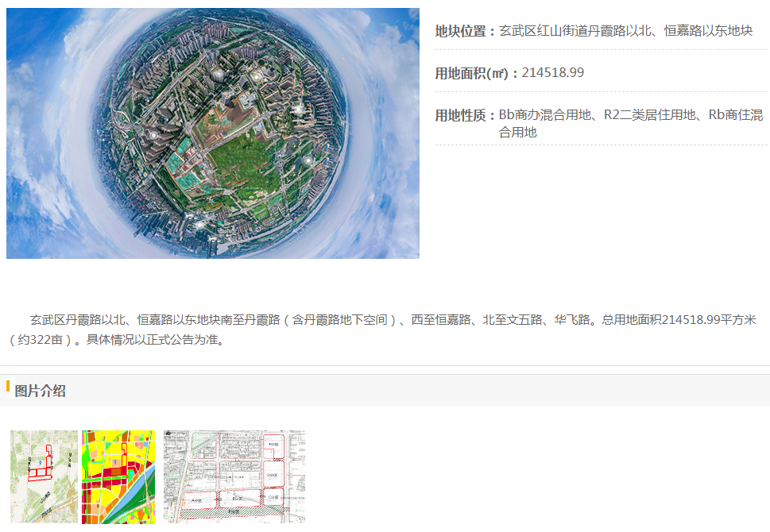Open the street location map thumbnail

(x=44, y=476)
